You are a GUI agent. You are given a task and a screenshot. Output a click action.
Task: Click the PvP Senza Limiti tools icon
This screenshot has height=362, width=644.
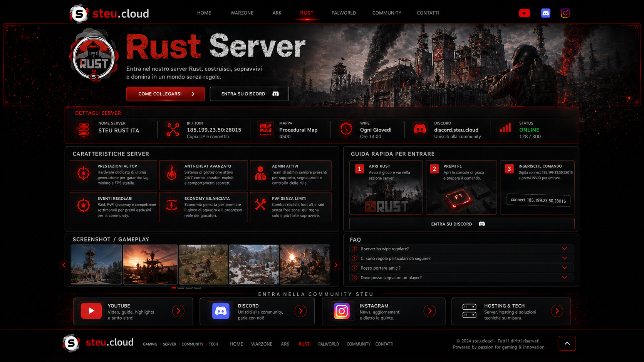(260, 204)
